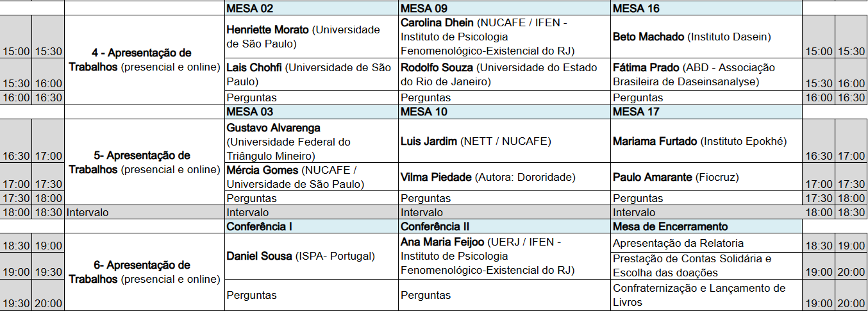Click the Lais Chohfi speaker cell

(311, 74)
